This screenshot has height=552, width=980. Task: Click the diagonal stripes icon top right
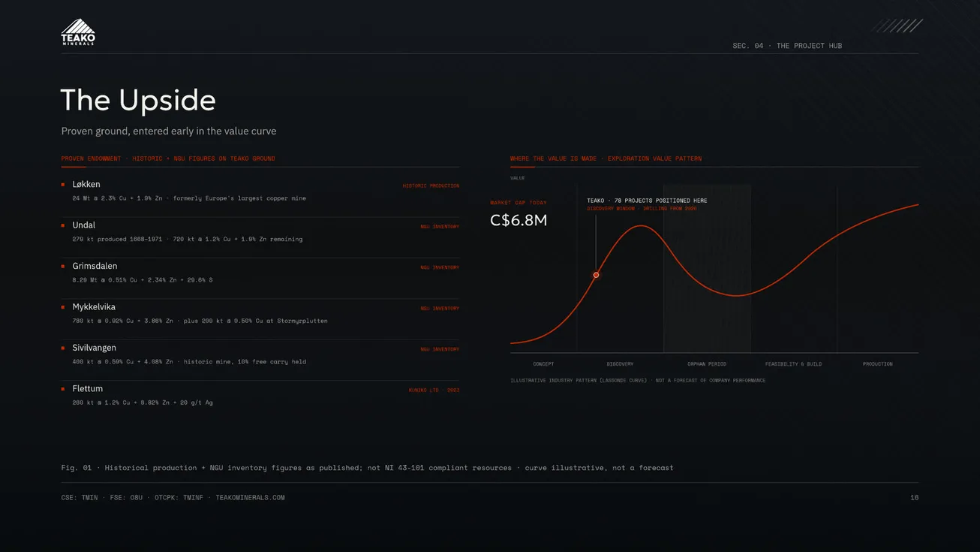897,26
